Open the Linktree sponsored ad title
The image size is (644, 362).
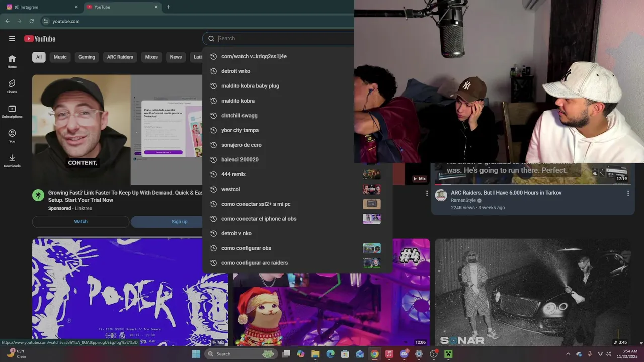[x=125, y=196]
